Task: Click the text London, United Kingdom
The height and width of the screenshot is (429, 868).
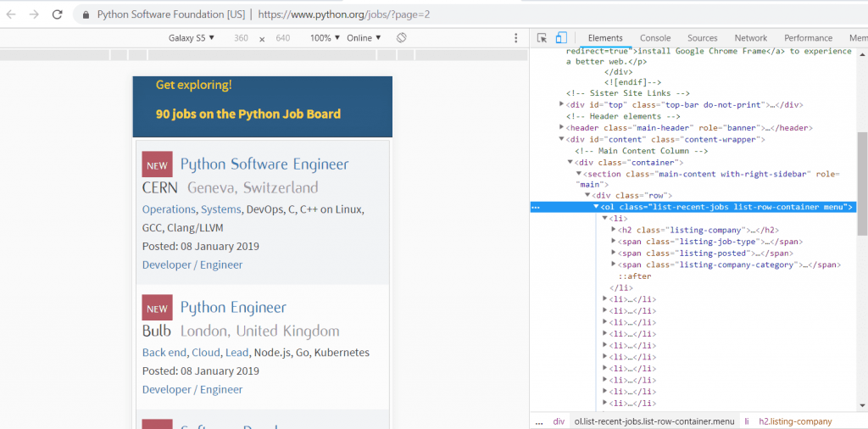Action: [259, 331]
